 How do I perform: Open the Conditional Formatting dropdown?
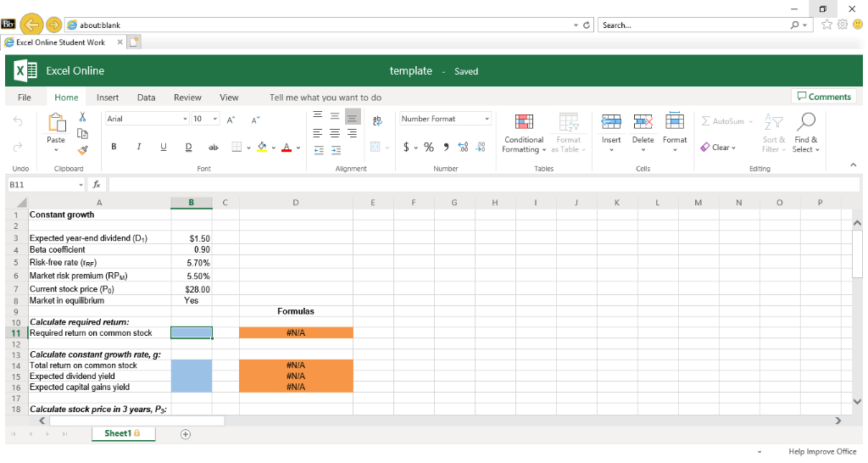pos(523,144)
